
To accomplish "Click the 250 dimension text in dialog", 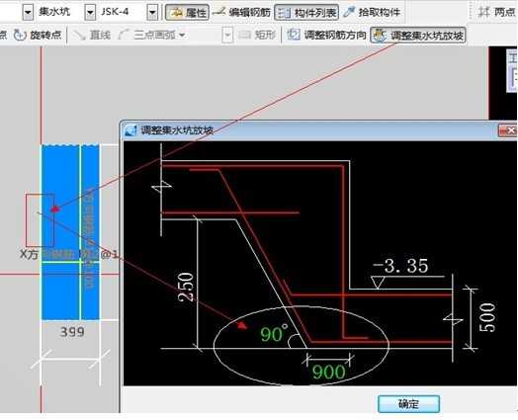I will [186, 287].
